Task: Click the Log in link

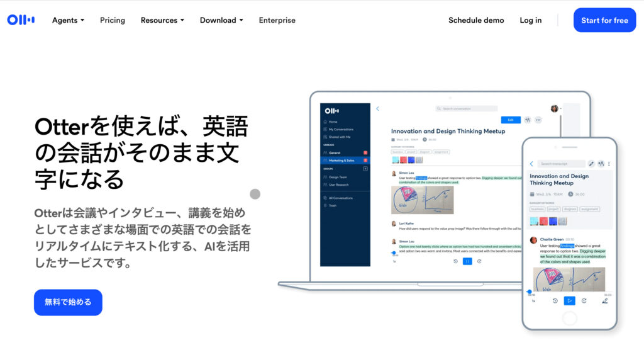Action: pos(531,20)
